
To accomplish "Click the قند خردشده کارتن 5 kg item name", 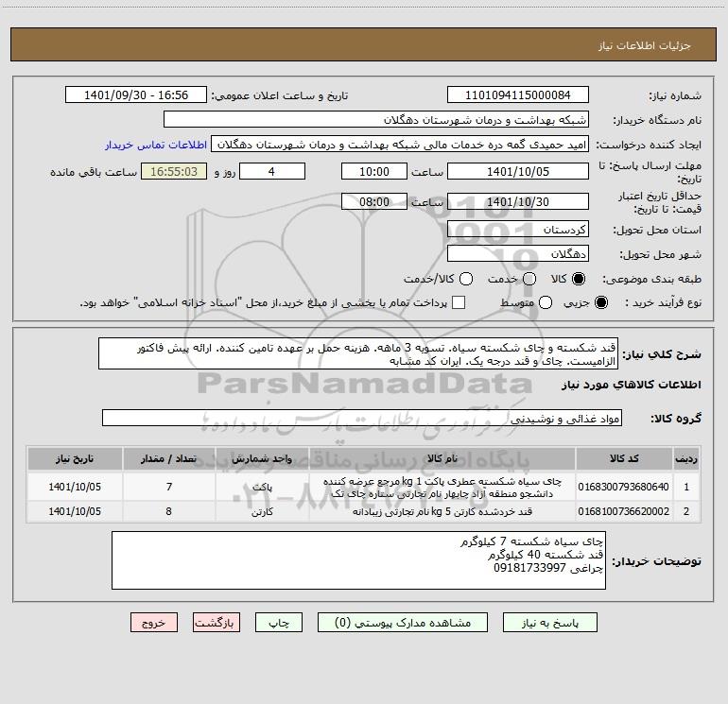I will pyautogui.click(x=442, y=511).
